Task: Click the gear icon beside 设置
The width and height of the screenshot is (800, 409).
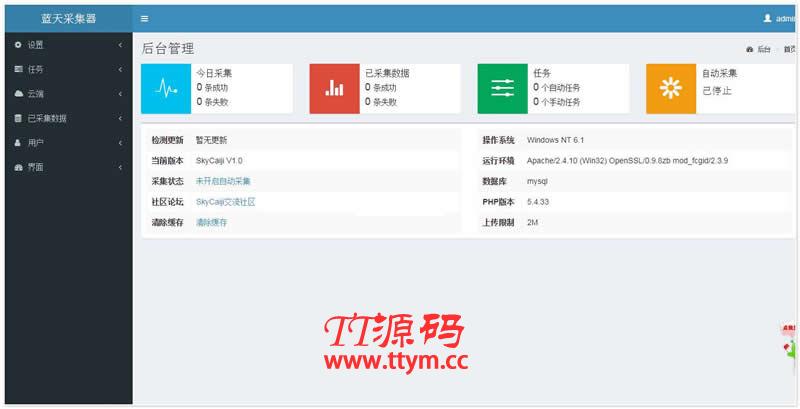Action: point(18,45)
